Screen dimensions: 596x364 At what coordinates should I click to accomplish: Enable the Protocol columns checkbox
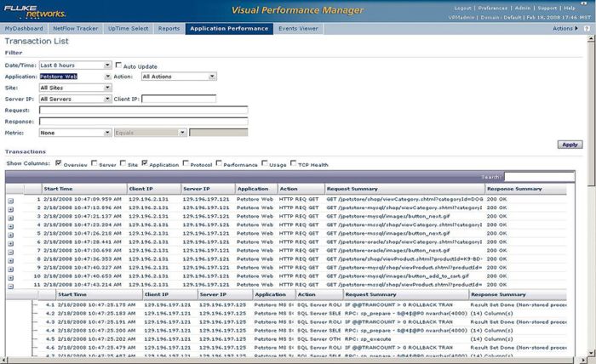(x=186, y=162)
